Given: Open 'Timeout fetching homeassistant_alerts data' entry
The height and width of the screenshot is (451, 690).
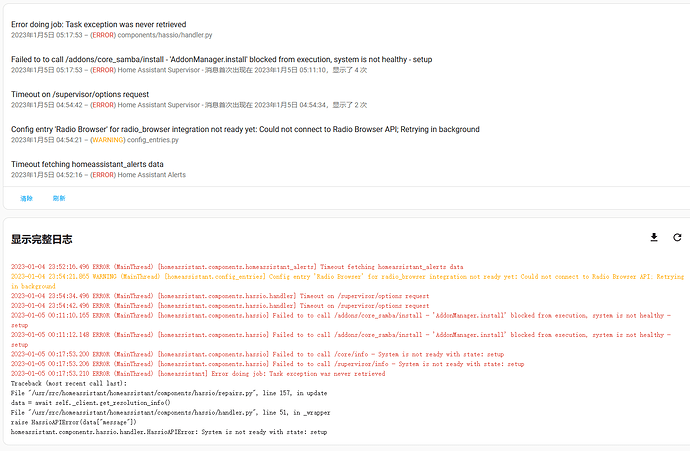Looking at the screenshot, I should [87, 164].
